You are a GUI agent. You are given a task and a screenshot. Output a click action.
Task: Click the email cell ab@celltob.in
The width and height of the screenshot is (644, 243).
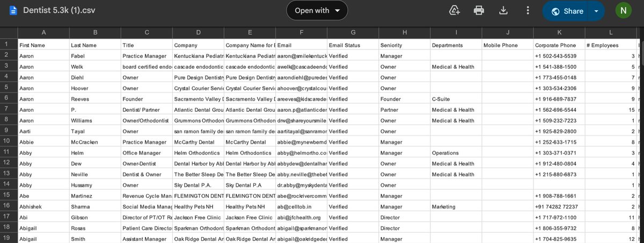(301, 206)
